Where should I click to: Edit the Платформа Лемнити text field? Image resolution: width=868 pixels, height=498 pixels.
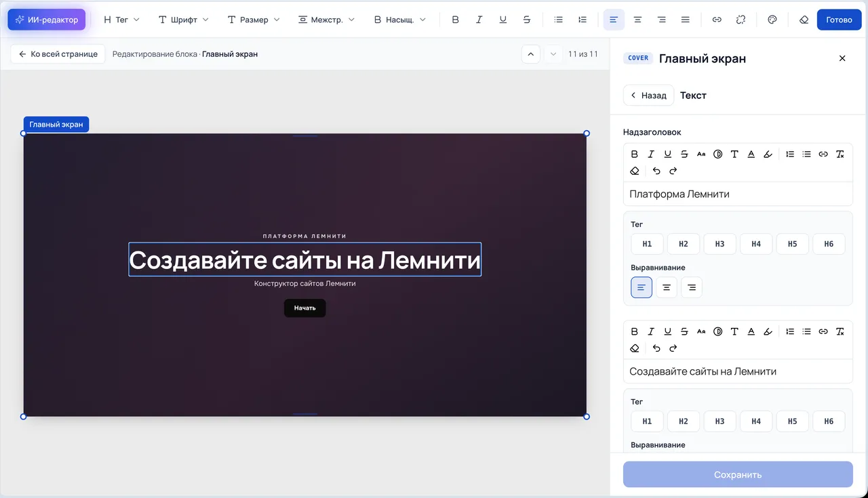pyautogui.click(x=738, y=194)
